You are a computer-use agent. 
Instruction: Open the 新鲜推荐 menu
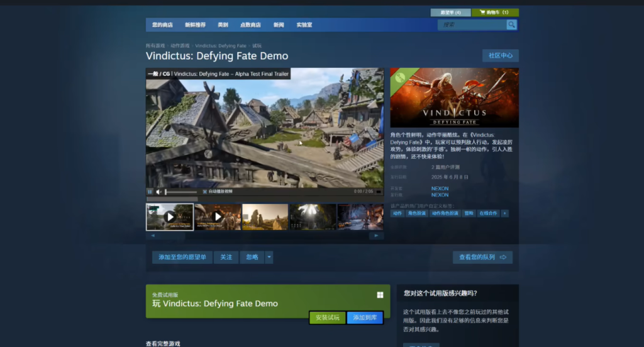click(195, 25)
